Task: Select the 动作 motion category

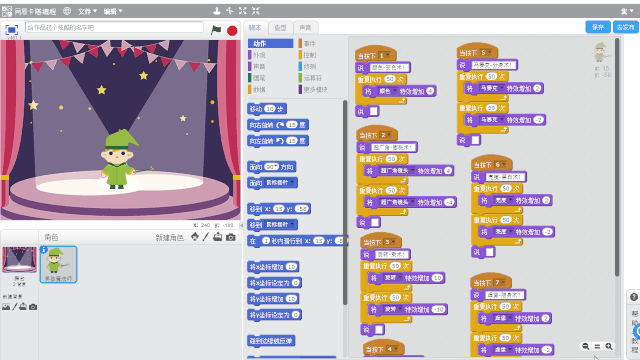Action: pyautogui.click(x=271, y=43)
